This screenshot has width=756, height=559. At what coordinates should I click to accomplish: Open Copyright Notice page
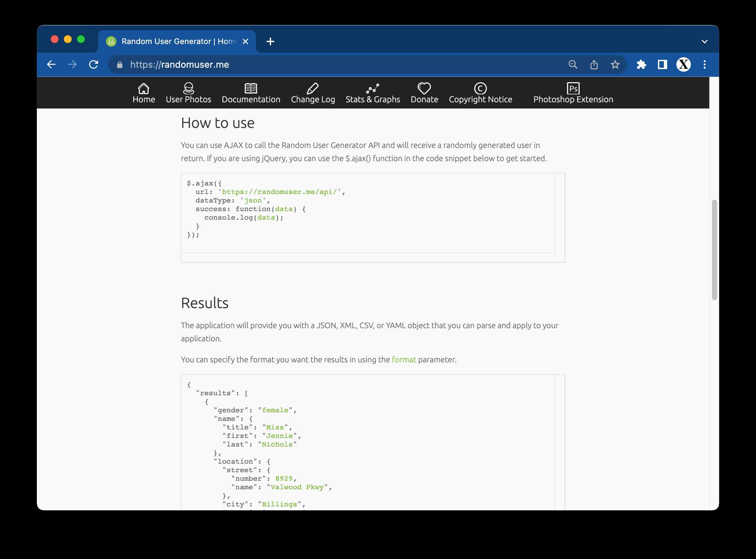coord(480,93)
